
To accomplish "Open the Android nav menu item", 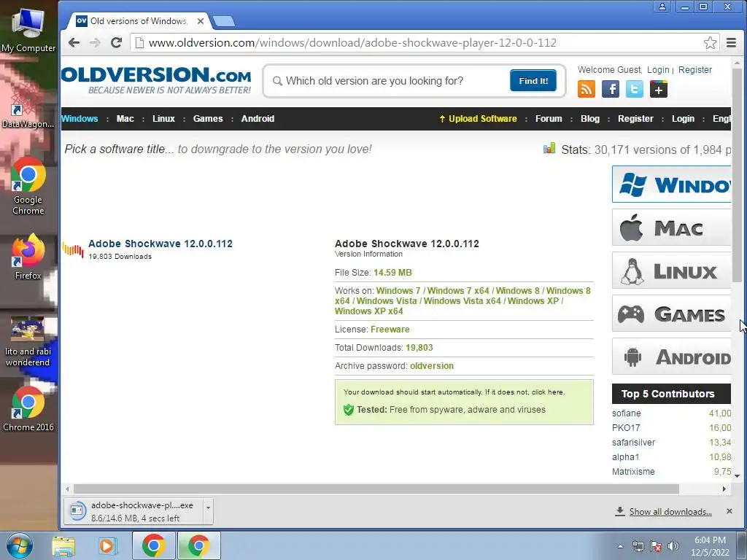I will [x=258, y=119].
